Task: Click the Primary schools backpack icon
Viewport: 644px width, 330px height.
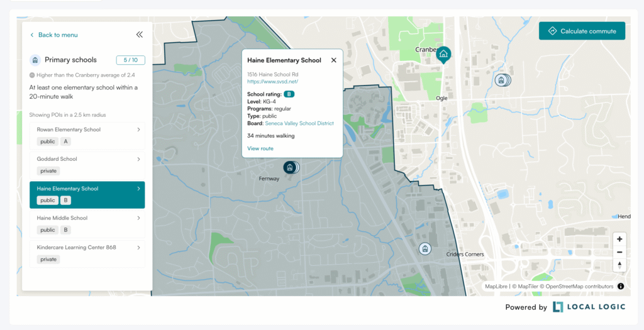Action: (x=35, y=60)
